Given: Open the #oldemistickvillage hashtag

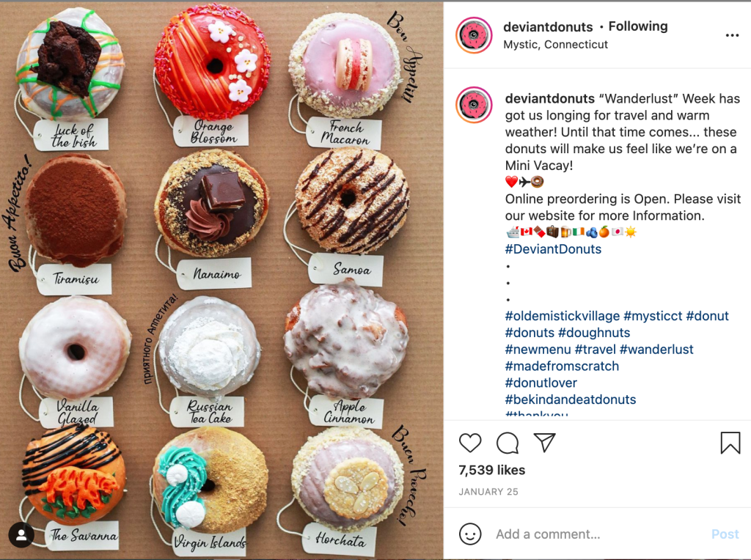Looking at the screenshot, I should [563, 316].
